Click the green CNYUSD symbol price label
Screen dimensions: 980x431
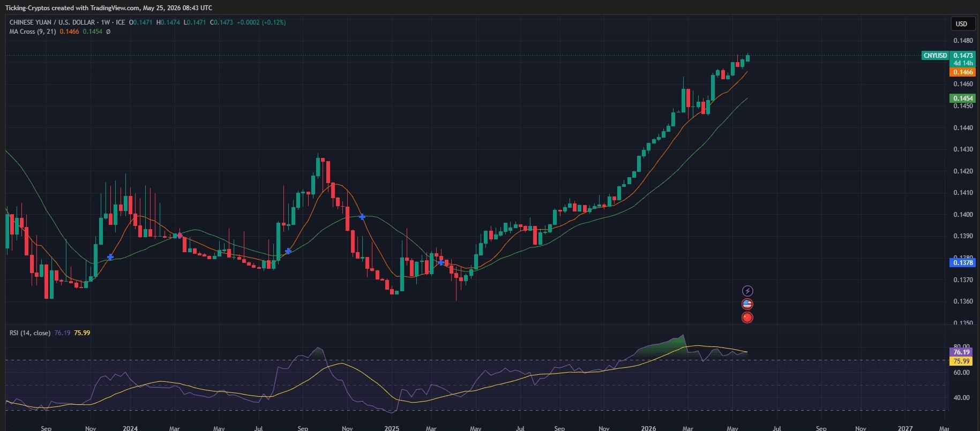pos(935,56)
